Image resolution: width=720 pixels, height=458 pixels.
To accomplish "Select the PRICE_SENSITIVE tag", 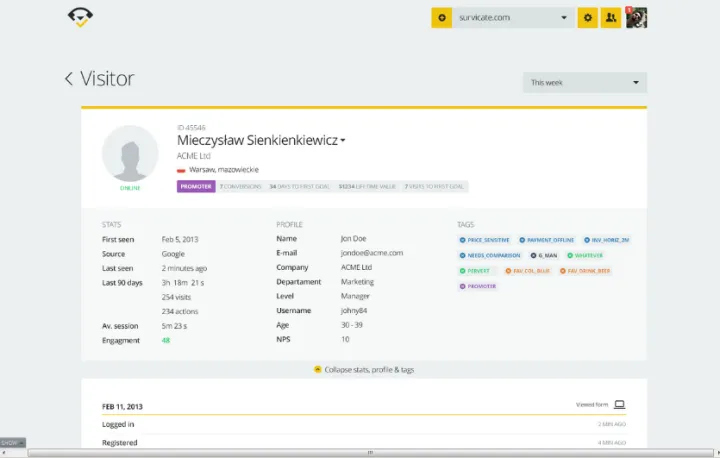I will click(485, 240).
